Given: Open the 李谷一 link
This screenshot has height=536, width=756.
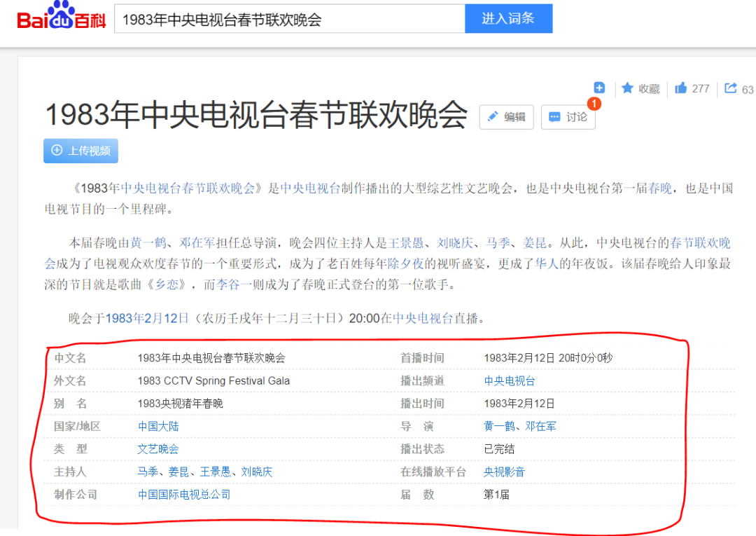Looking at the screenshot, I should [x=234, y=284].
